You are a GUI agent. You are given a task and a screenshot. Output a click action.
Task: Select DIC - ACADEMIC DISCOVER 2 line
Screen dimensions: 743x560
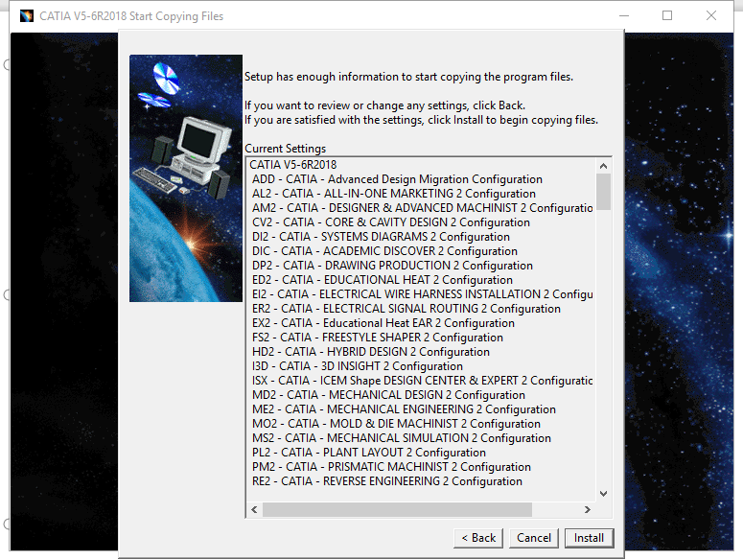(384, 251)
